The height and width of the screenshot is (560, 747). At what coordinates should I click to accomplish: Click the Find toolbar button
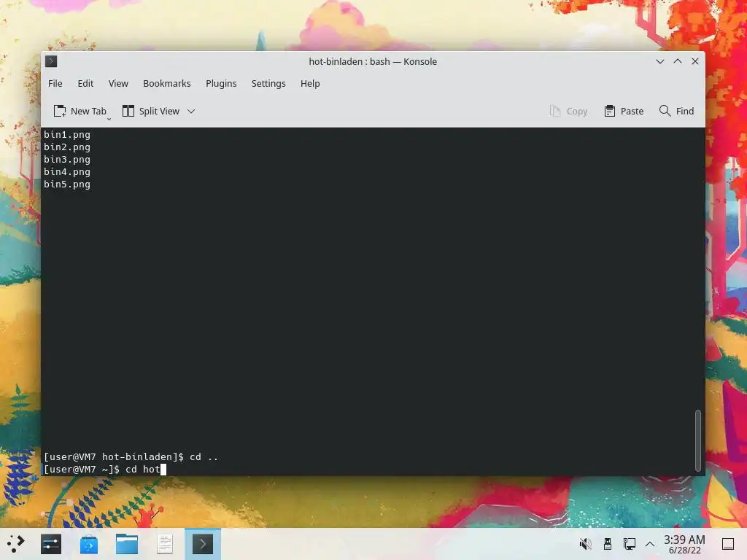676,111
